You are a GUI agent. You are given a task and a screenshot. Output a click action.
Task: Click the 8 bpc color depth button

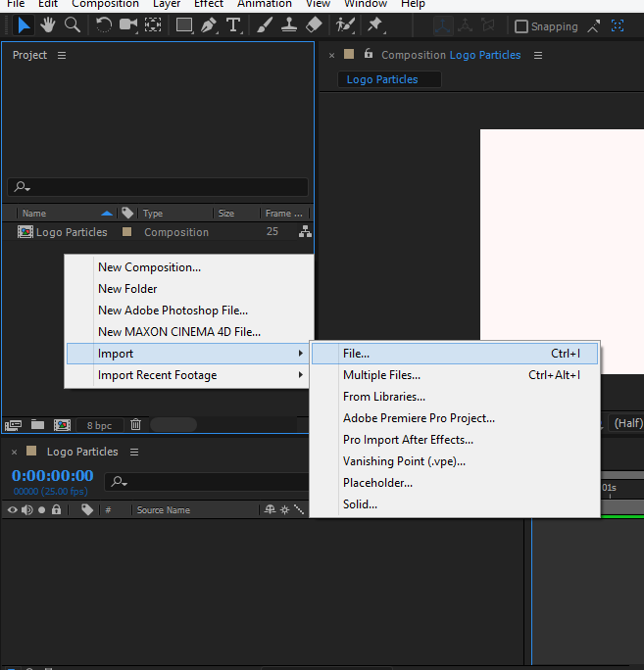(x=99, y=425)
